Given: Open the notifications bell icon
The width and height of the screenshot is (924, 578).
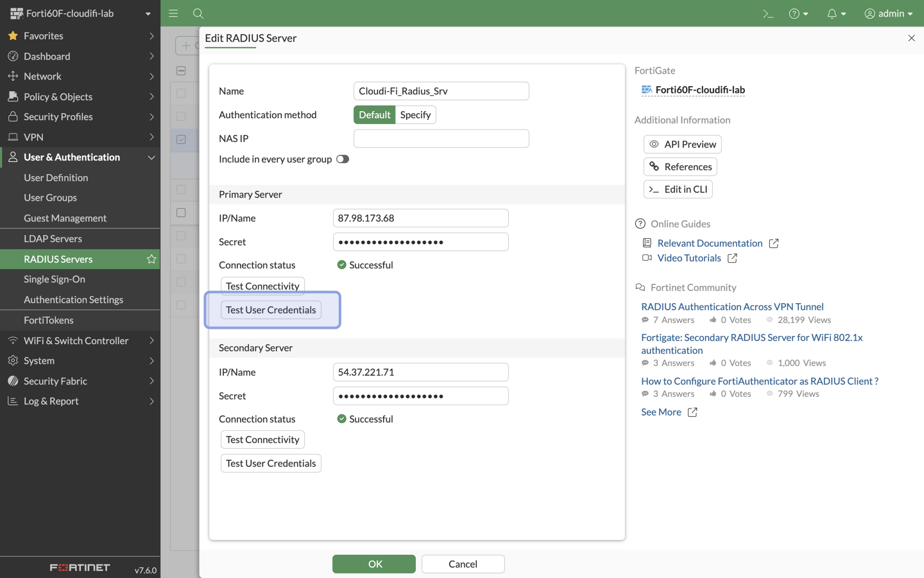Looking at the screenshot, I should 832,13.
